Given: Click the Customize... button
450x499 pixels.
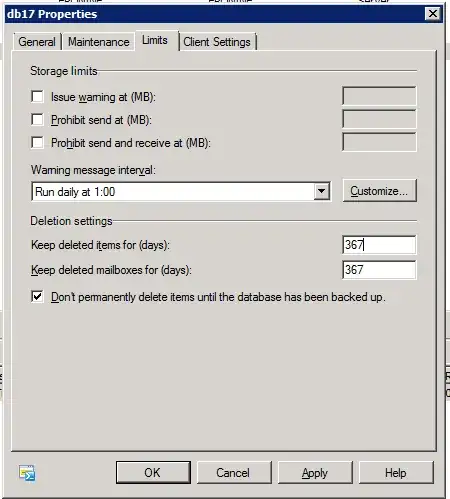Looking at the screenshot, I should click(379, 191).
